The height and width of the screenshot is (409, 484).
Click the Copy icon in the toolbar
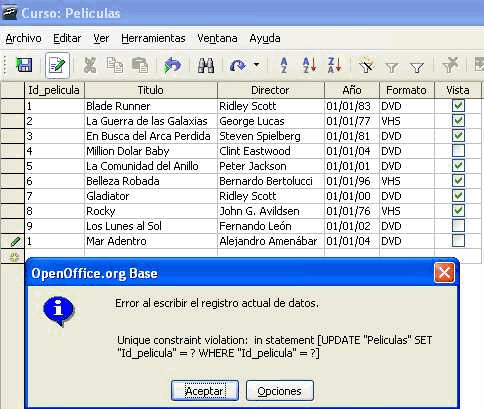(115, 65)
